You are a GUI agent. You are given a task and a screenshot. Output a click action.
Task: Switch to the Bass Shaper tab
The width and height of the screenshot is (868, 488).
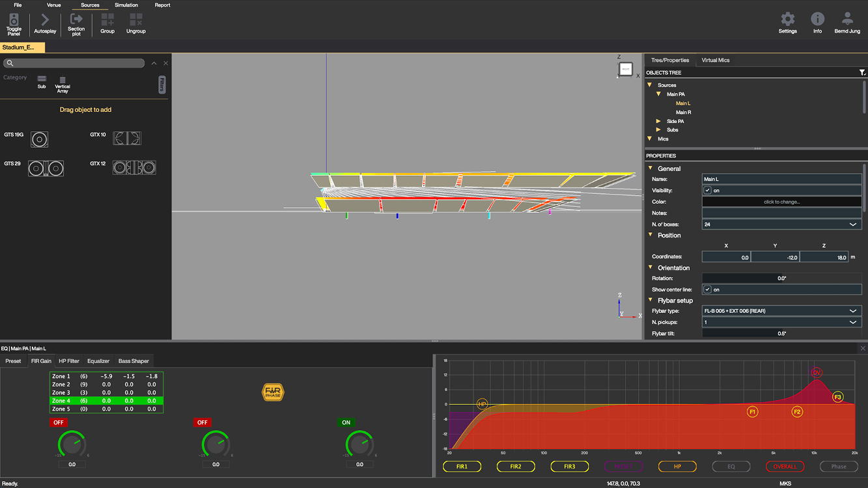(x=133, y=361)
